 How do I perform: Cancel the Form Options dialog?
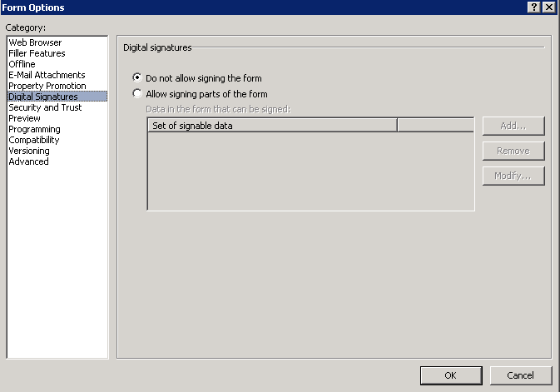(520, 375)
